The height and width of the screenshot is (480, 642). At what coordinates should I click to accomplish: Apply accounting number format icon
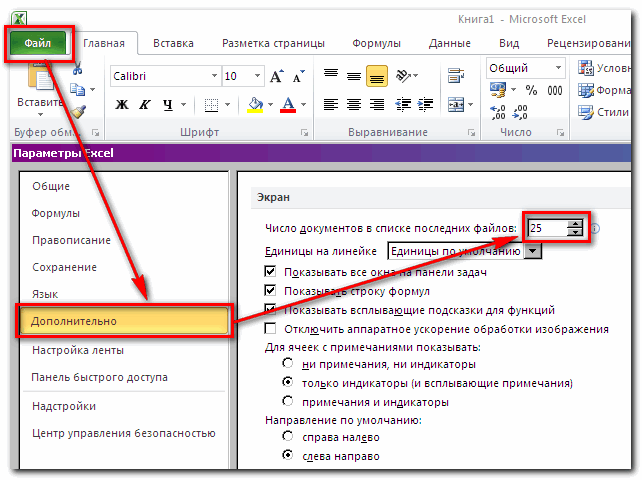click(498, 90)
